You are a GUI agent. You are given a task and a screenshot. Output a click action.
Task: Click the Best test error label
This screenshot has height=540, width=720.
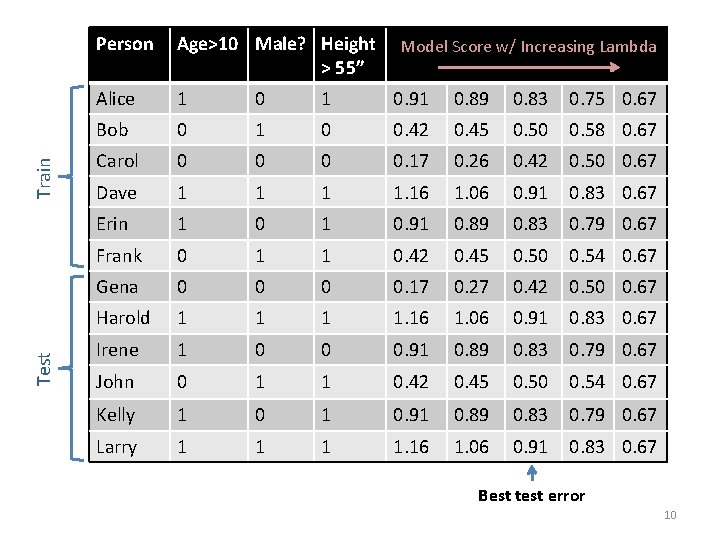point(531,495)
